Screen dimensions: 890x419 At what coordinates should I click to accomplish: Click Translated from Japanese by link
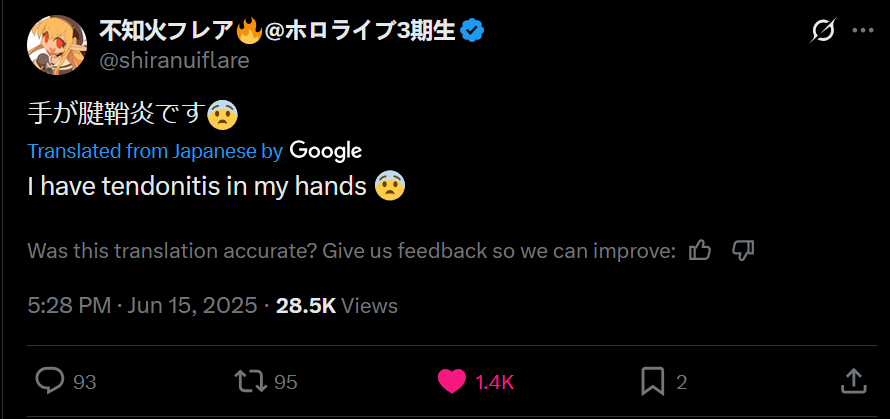tap(155, 151)
